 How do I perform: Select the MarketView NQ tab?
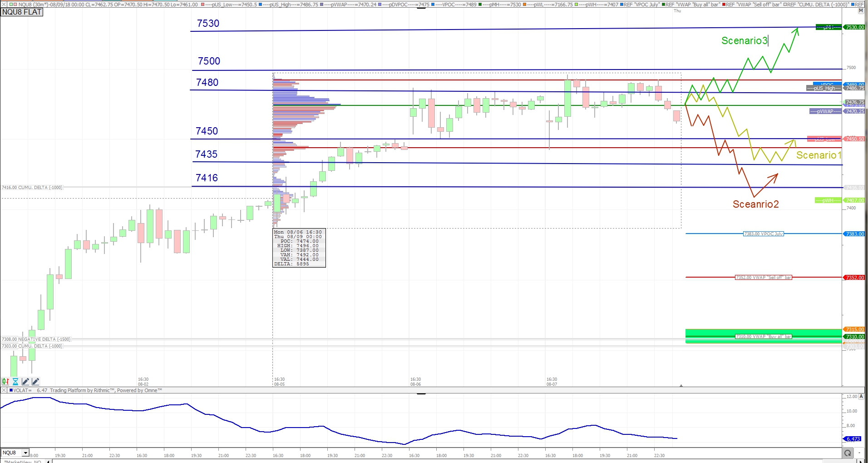(x=22, y=461)
